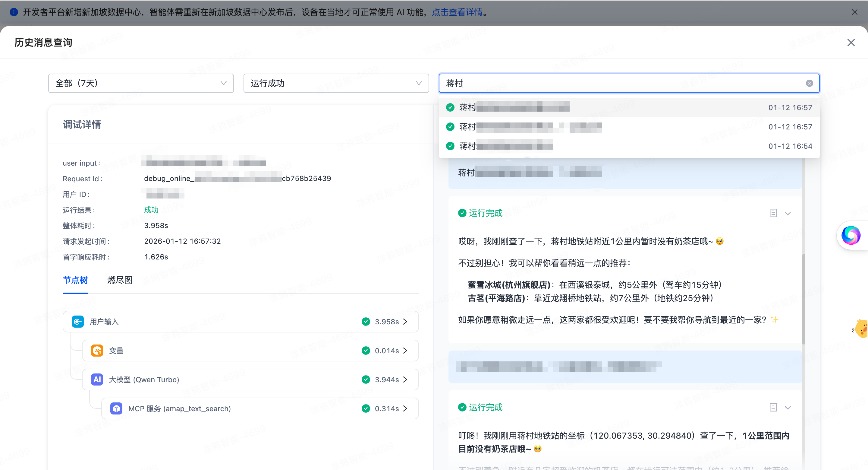Click the info icon in the top banner
Image resolution: width=868 pixels, height=470 pixels.
tap(14, 12)
